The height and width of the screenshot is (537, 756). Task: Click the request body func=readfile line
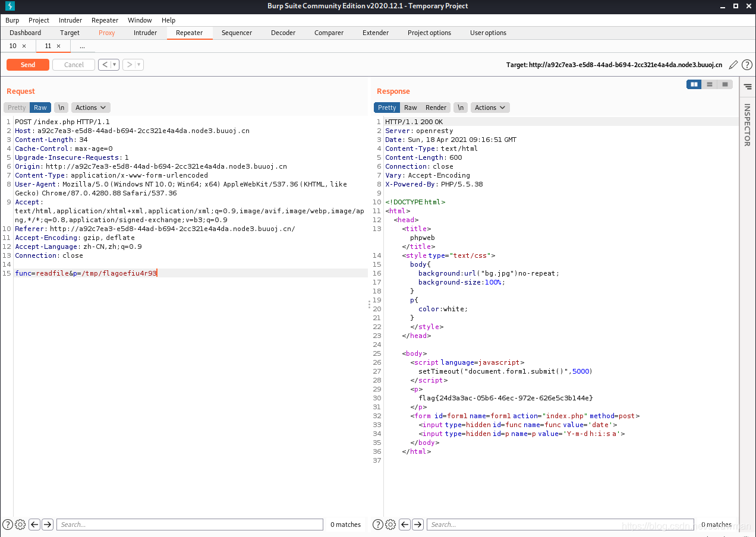pyautogui.click(x=191, y=273)
